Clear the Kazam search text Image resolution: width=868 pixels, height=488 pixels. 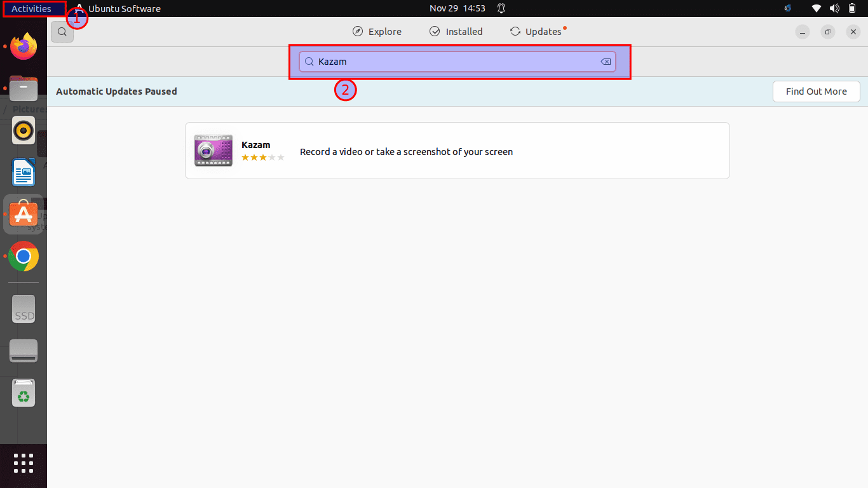(606, 62)
